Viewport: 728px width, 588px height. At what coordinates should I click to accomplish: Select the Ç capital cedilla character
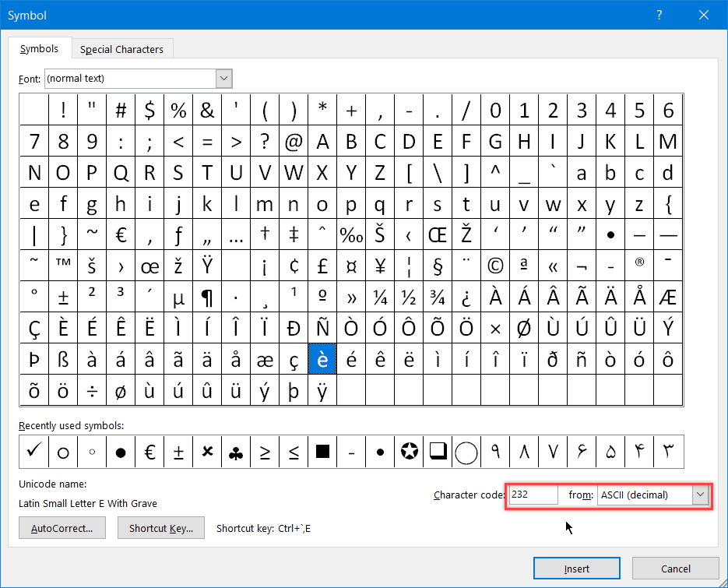point(34,329)
